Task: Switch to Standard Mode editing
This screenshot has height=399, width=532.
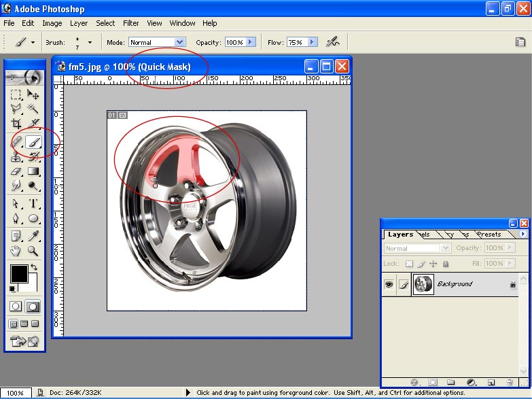Action: pyautogui.click(x=16, y=307)
